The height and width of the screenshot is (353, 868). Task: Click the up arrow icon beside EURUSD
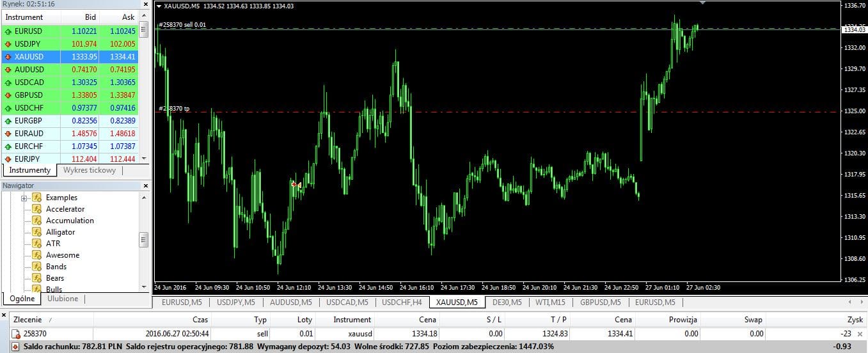tap(8, 31)
